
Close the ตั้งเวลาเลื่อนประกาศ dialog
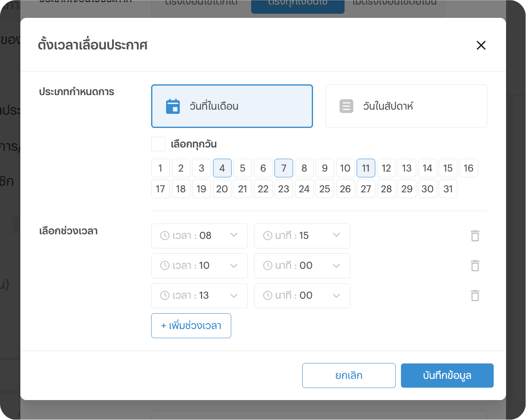481,45
